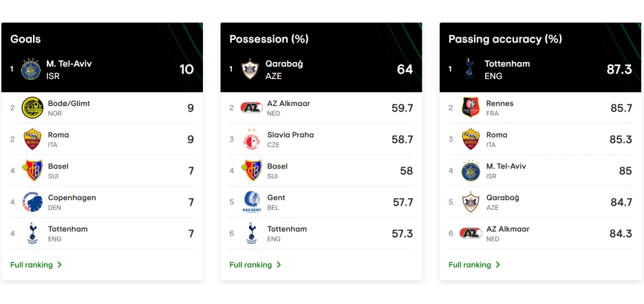Open Full ranking for Goals
The image size is (644, 304).
pos(32,265)
